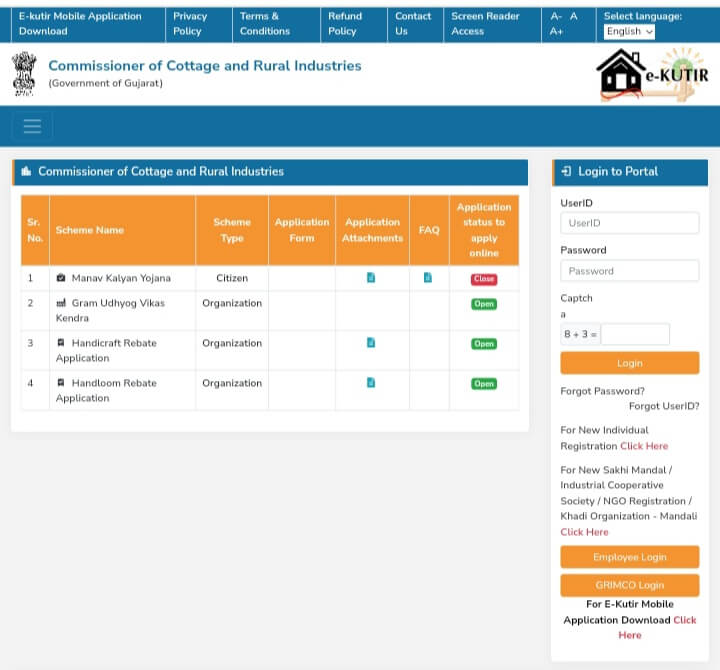Click the Commissioner of Cottage and Rural Industries title
The image size is (720, 670).
[205, 66]
